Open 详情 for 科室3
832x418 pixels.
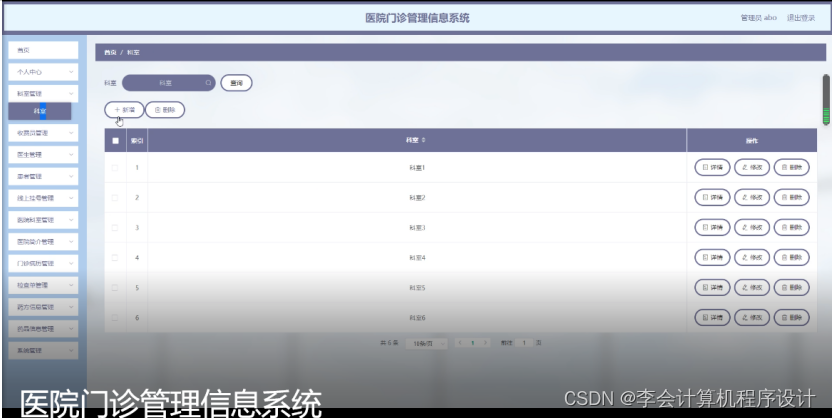click(x=713, y=227)
